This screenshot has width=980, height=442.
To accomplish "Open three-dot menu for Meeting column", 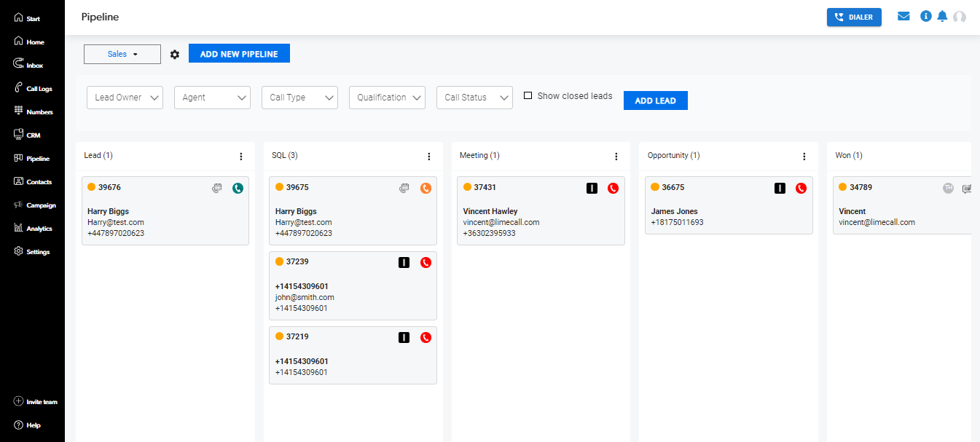I will pyautogui.click(x=616, y=157).
